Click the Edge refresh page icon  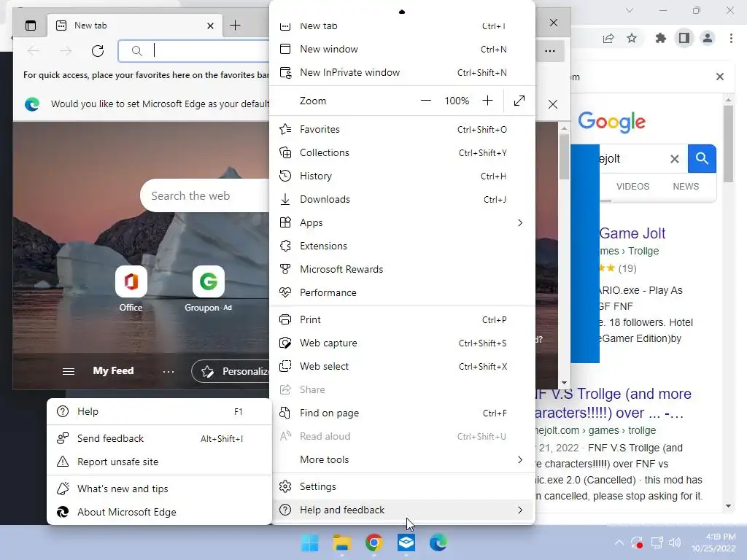point(98,51)
